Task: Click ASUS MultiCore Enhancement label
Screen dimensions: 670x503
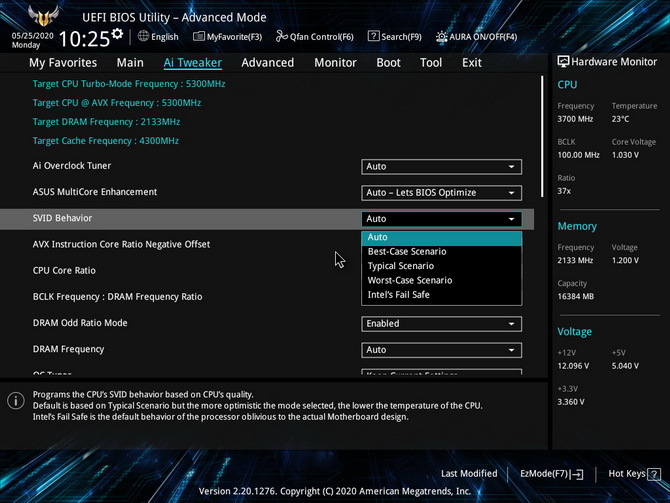Action: [94, 192]
